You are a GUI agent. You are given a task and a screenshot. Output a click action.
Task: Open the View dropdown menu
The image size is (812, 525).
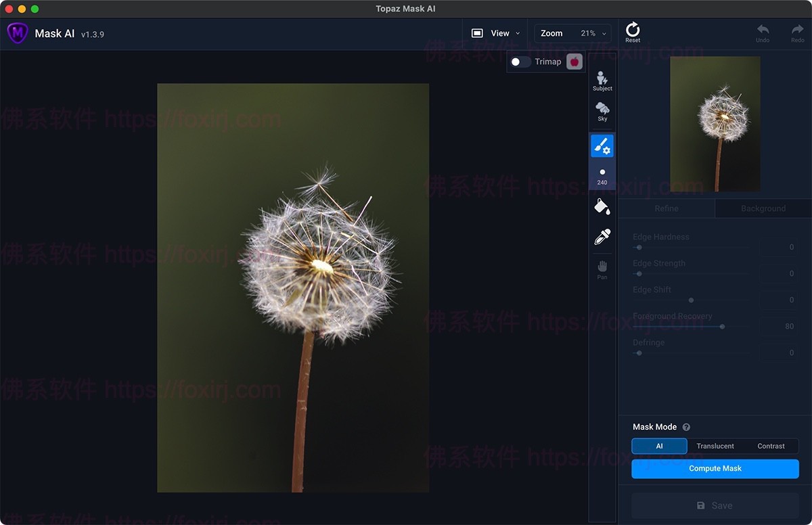pos(496,33)
